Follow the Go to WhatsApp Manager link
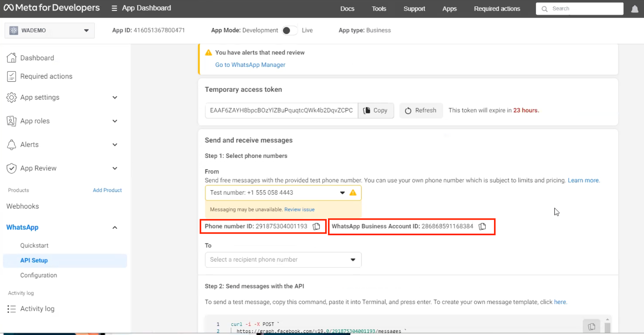 (250, 65)
